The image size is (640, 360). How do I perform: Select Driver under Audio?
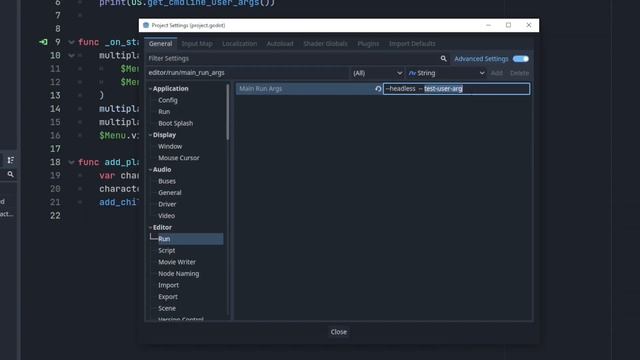click(167, 204)
